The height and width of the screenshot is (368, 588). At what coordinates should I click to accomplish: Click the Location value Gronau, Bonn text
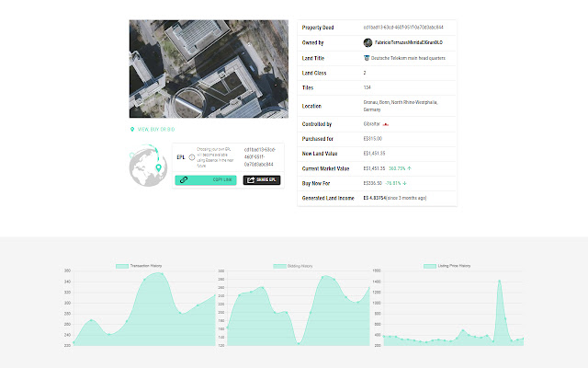point(401,106)
